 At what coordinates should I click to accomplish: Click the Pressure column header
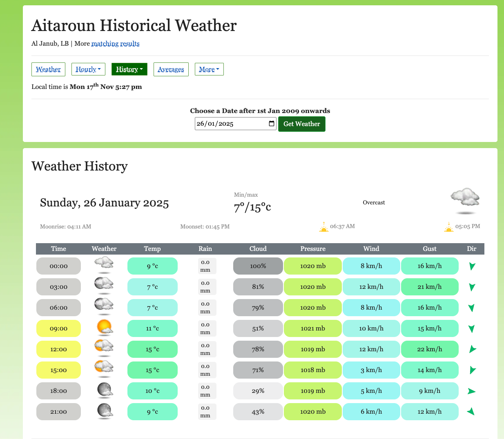pos(313,249)
